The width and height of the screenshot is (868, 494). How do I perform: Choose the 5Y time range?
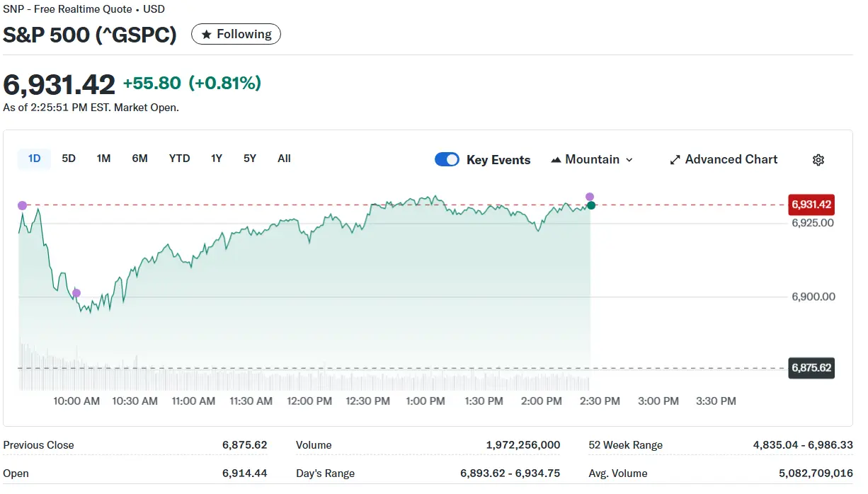[x=250, y=159]
